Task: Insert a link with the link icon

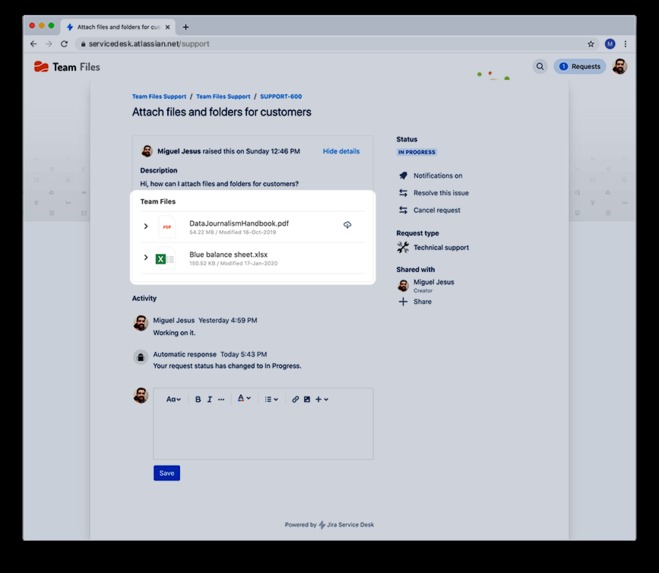Action: pos(295,399)
